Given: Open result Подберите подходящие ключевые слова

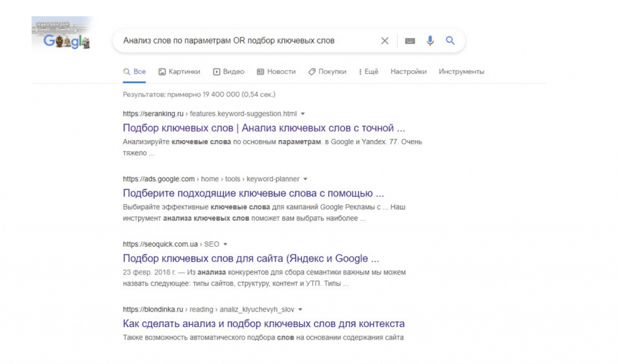Looking at the screenshot, I should [x=253, y=193].
